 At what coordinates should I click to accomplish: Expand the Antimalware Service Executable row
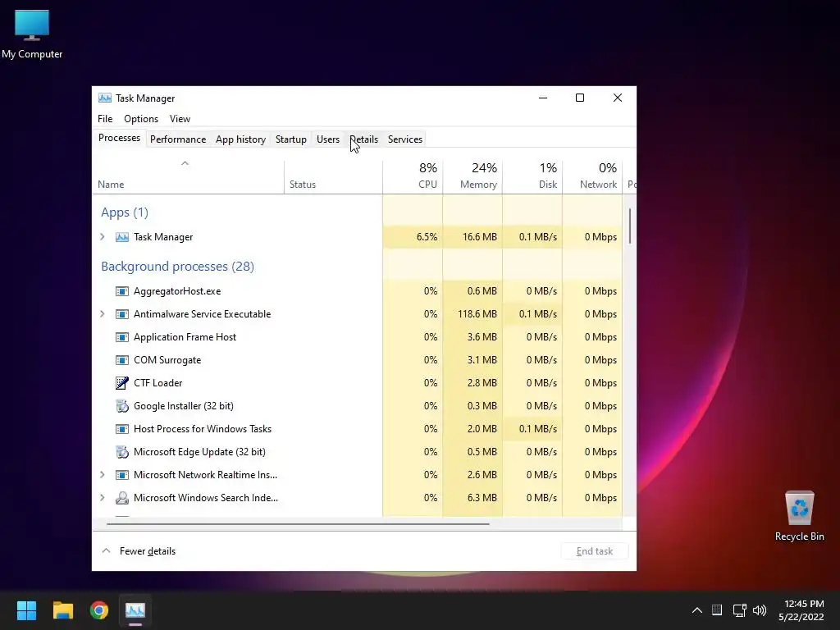[103, 314]
